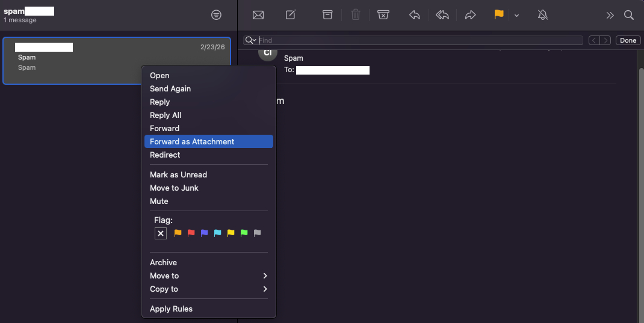Click the Junk mail toolbar icon
This screenshot has height=323, width=644.
click(x=383, y=15)
